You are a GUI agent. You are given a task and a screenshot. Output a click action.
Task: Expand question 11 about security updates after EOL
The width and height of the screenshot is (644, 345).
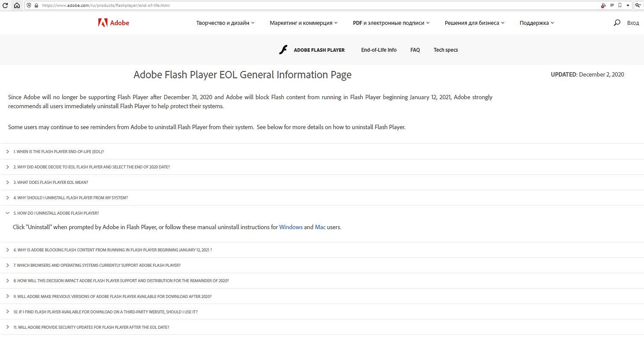click(322, 327)
